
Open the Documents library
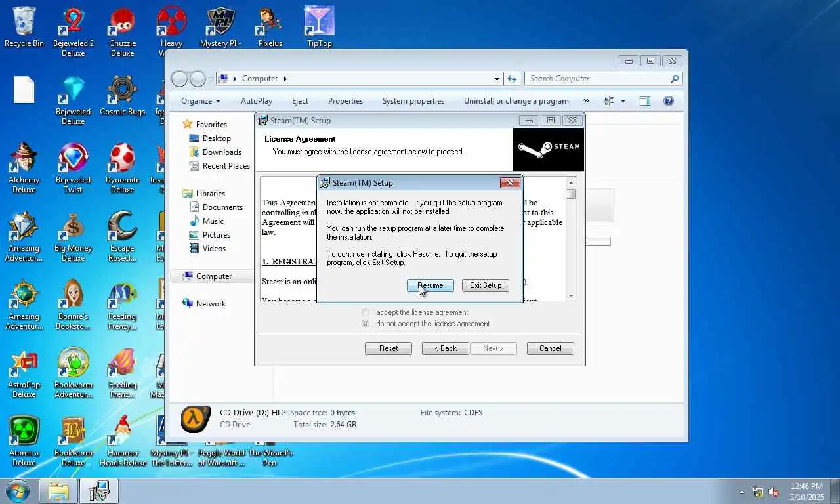pyautogui.click(x=217, y=207)
